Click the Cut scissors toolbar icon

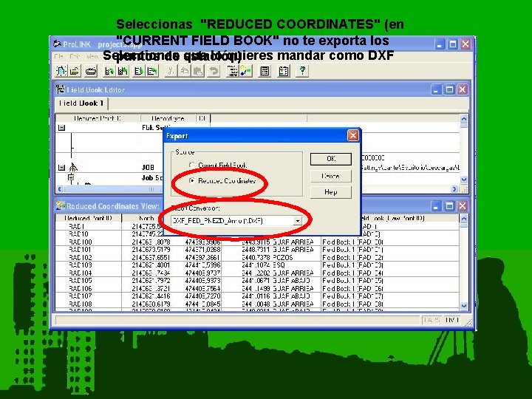pyautogui.click(x=171, y=71)
